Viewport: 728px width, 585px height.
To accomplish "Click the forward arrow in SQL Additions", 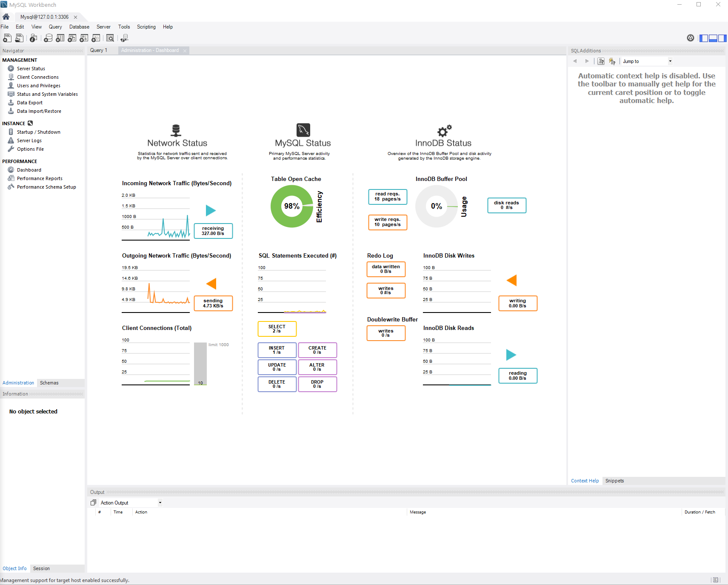I will click(x=587, y=61).
